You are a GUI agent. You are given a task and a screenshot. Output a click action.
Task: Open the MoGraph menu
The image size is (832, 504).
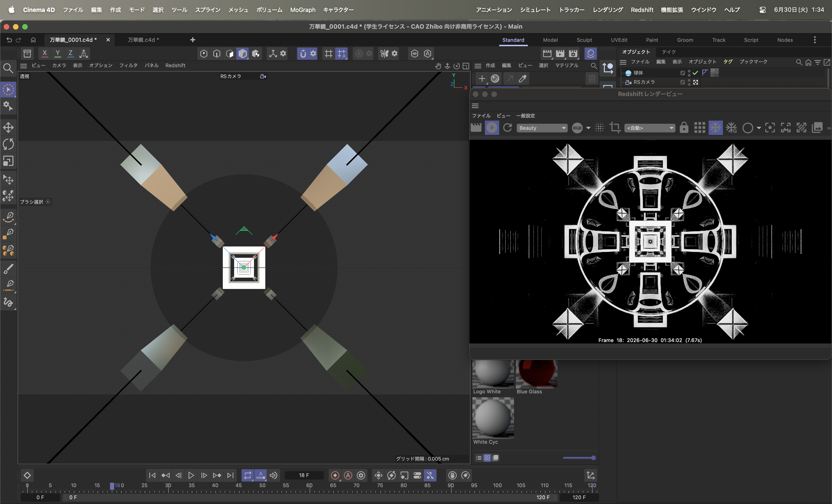point(303,10)
